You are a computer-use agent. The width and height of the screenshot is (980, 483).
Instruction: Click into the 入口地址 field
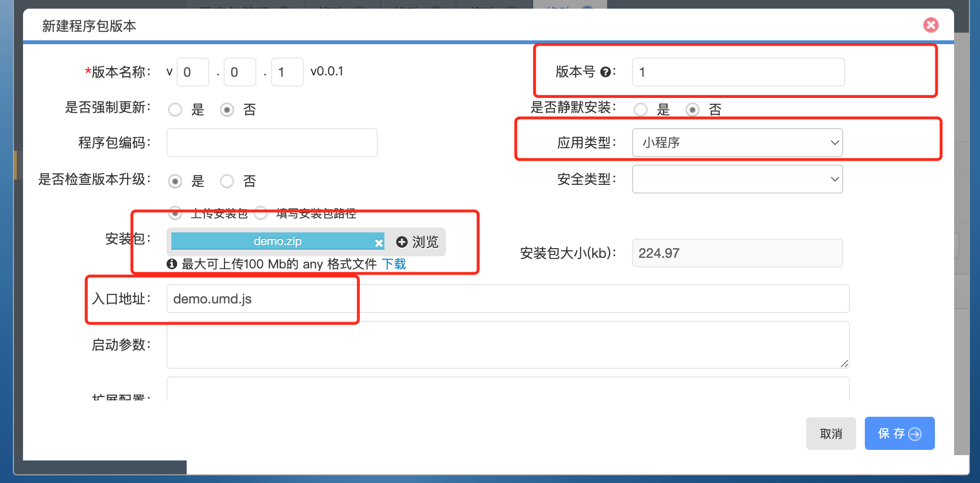click(x=507, y=299)
